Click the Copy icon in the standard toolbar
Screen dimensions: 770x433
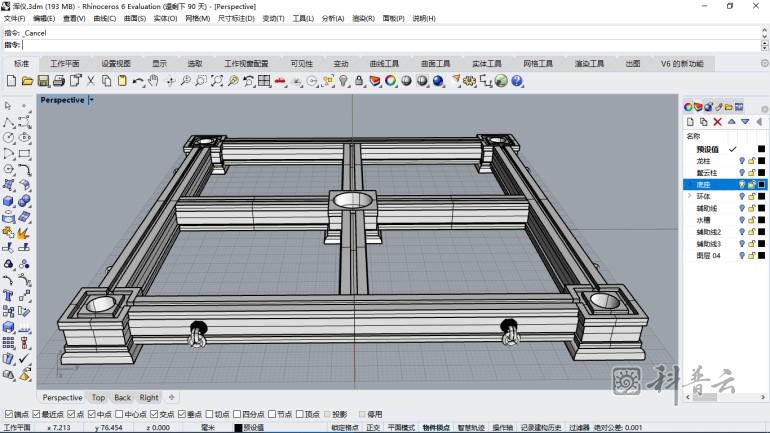click(107, 81)
